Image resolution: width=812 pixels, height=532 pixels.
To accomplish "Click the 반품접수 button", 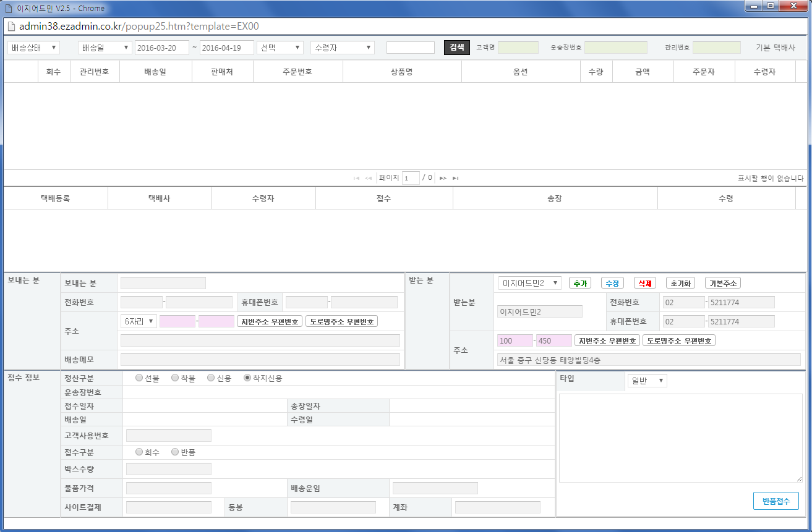I will (x=776, y=501).
